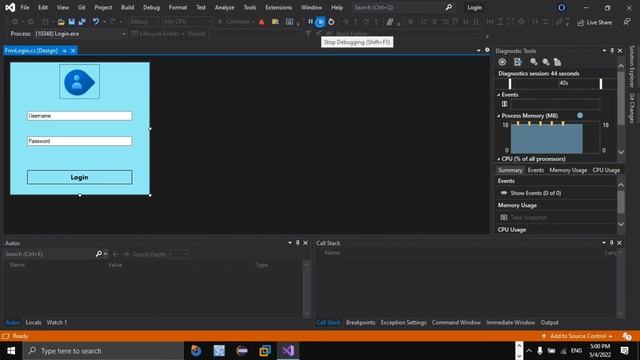
Task: Click Show Events (0 of 0) link
Action: click(536, 193)
